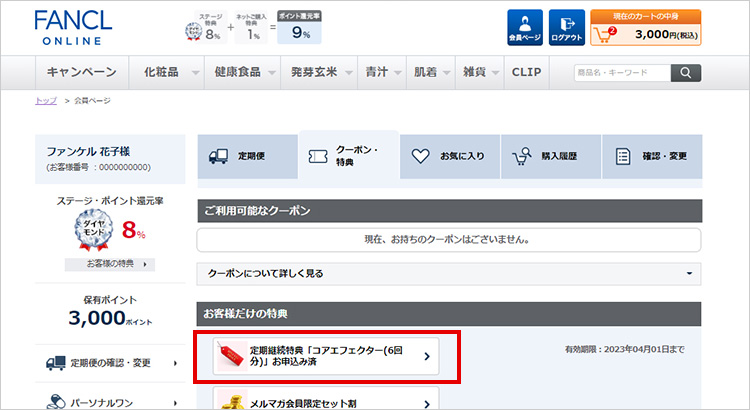Click the heart icon for お気に入り
This screenshot has width=750, height=410.
pos(420,156)
